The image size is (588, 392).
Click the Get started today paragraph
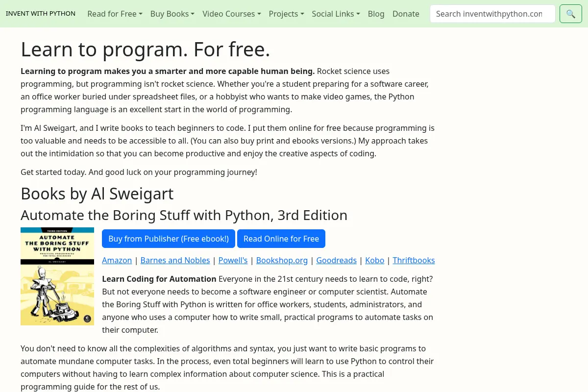pos(139,172)
